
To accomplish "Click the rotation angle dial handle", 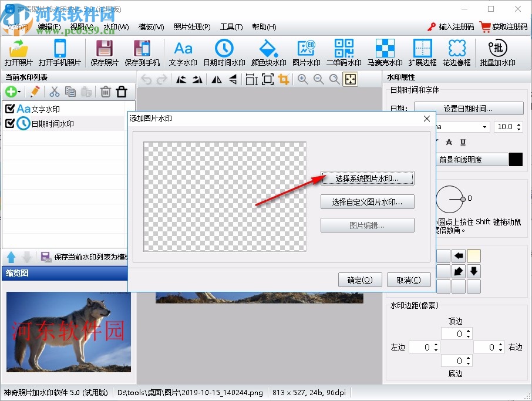I will click(463, 199).
